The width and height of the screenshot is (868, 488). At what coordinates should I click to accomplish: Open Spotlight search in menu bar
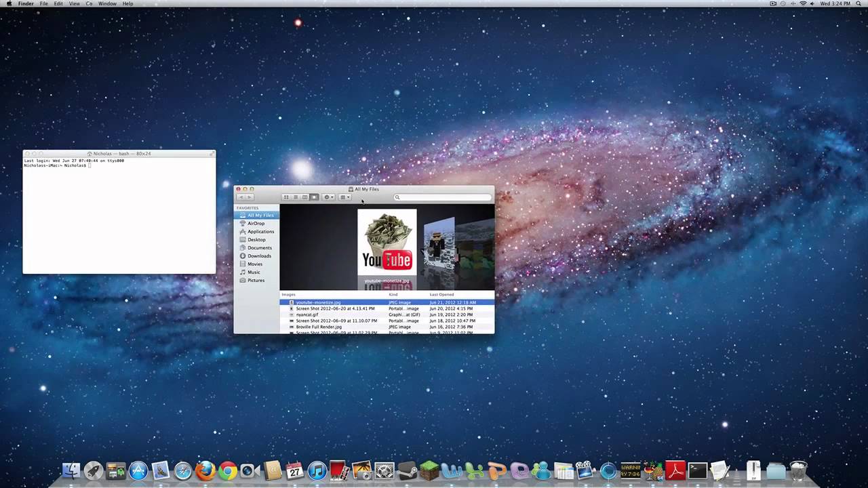(859, 3)
